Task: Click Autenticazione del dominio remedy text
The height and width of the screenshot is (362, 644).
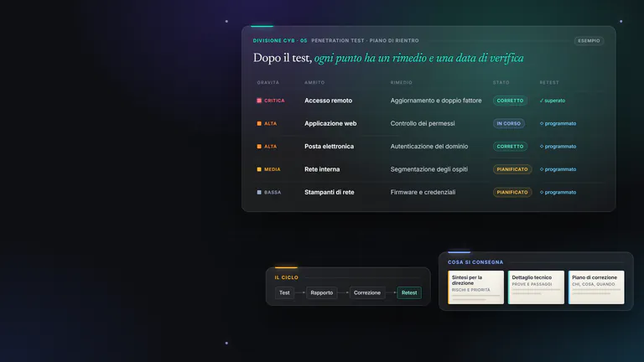Action: tap(429, 147)
